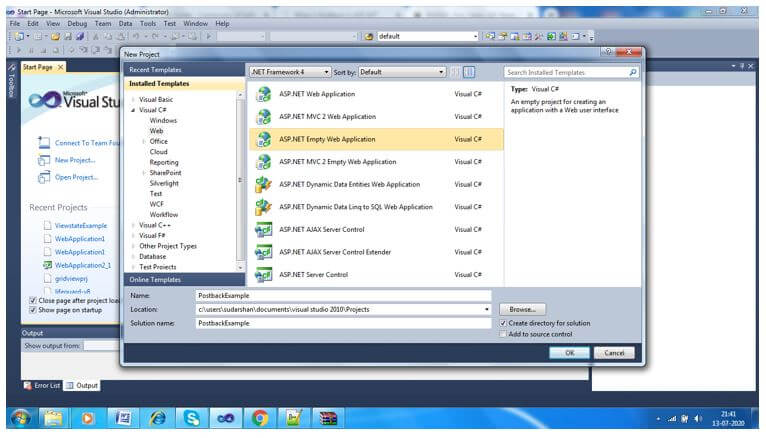The width and height of the screenshot is (766, 438).
Task: Click the Dynamic Data Entities template icon
Action: point(263,184)
